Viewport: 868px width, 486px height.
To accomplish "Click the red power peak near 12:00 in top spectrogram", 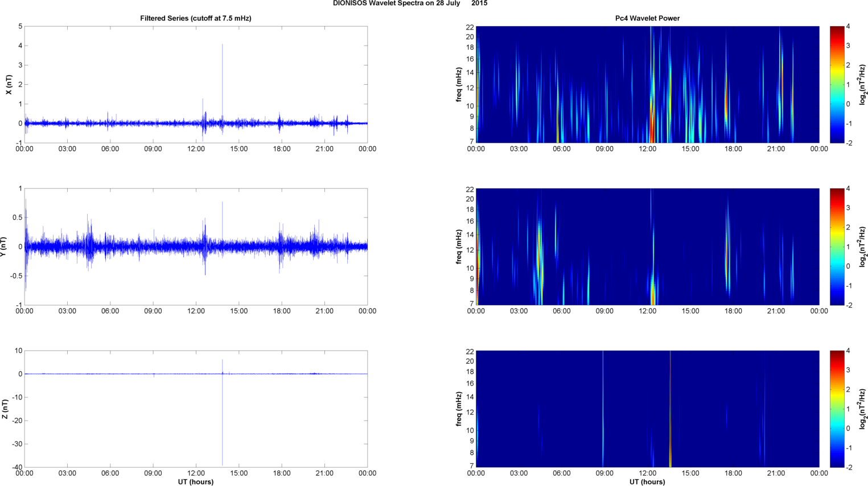I will [x=651, y=122].
